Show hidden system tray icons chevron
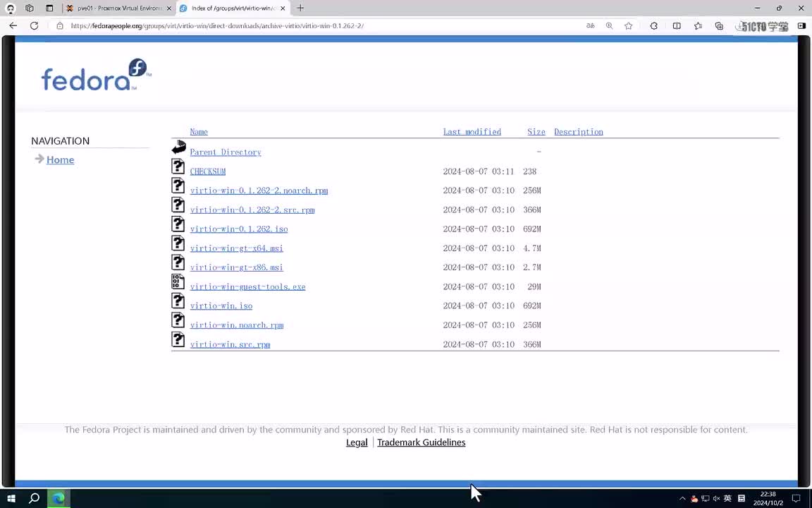The height and width of the screenshot is (508, 812). (682, 499)
